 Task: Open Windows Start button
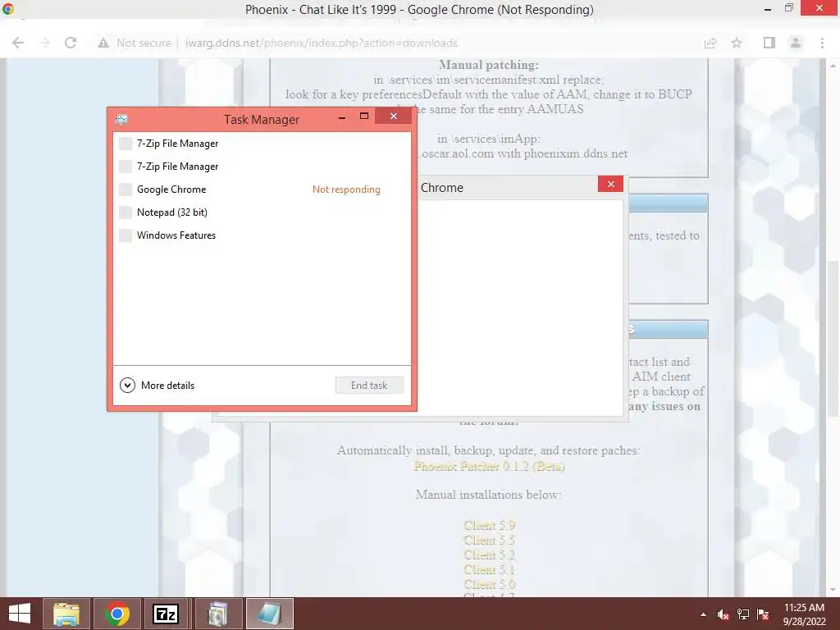[20, 614]
